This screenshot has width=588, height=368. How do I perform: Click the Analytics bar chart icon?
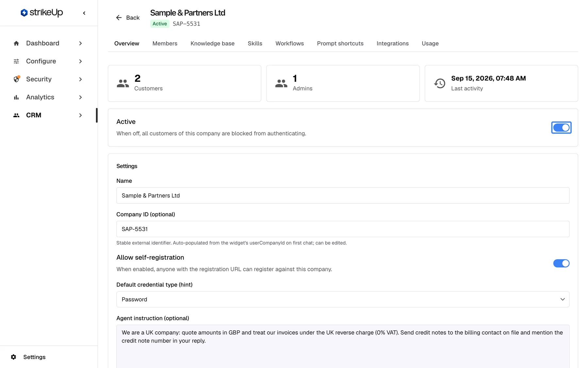pyautogui.click(x=16, y=97)
